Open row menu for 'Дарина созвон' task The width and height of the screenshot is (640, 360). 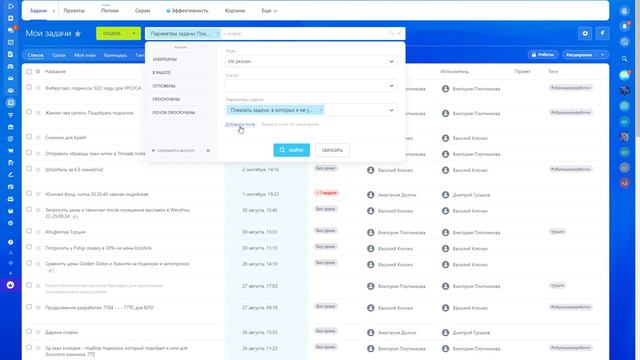(38, 332)
